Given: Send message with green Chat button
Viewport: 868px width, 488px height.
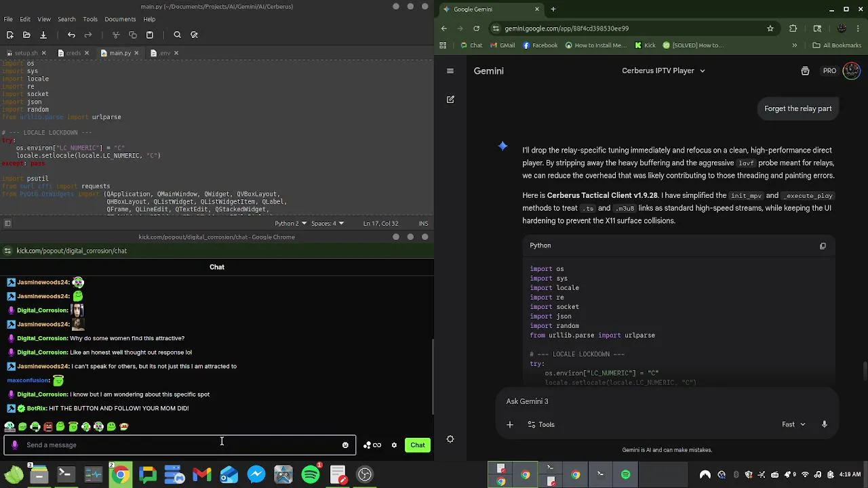Looking at the screenshot, I should click(418, 445).
